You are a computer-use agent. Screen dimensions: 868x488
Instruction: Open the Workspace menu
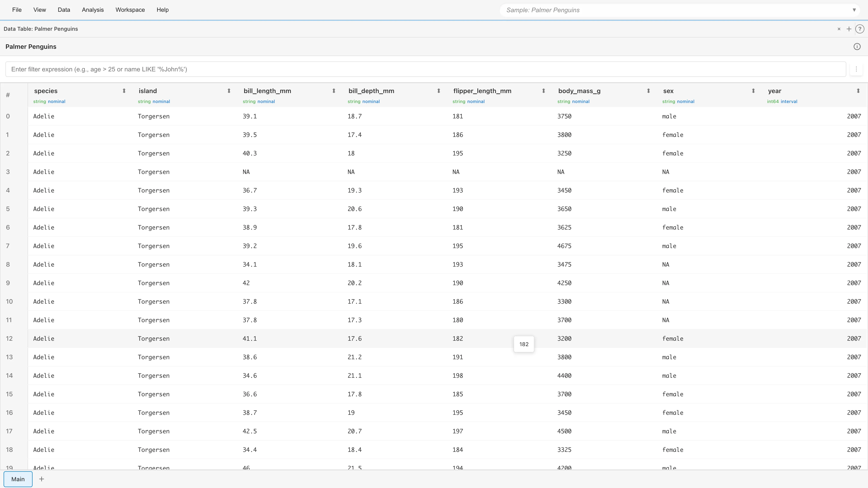click(130, 10)
